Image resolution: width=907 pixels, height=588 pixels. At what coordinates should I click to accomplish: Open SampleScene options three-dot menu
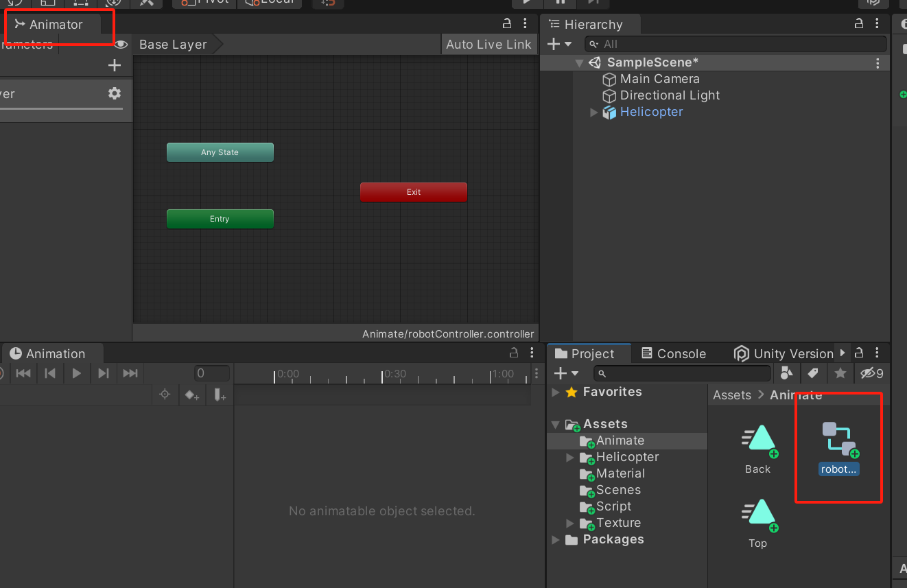click(x=877, y=63)
